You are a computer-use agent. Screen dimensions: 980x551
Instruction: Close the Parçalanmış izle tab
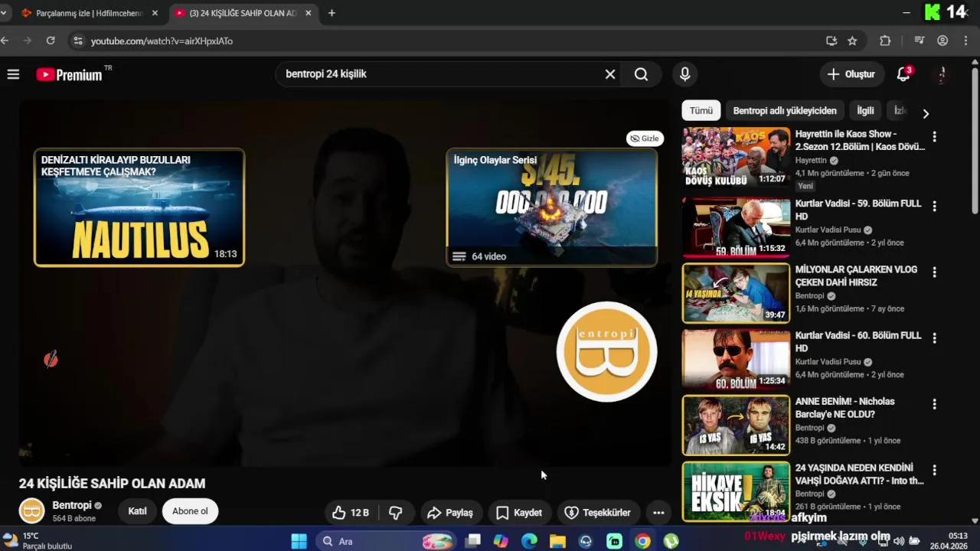(x=155, y=13)
